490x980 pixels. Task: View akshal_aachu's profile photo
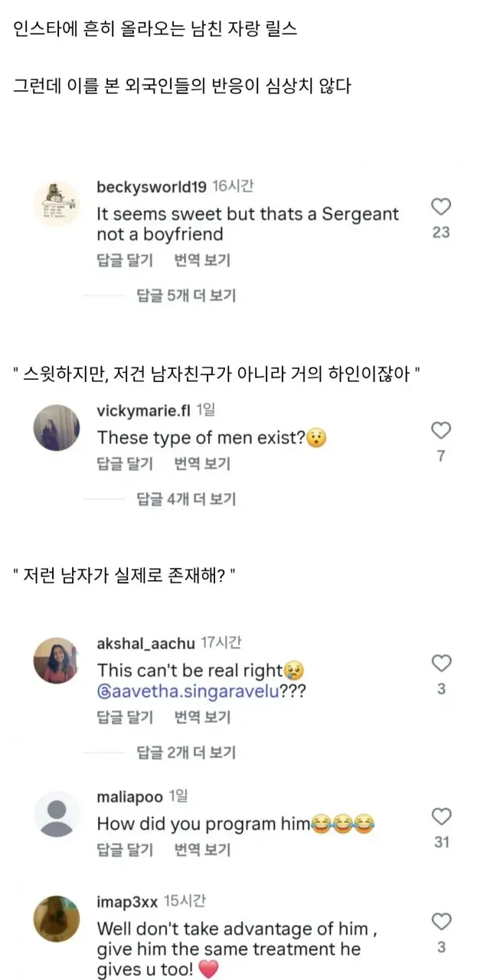(x=57, y=660)
